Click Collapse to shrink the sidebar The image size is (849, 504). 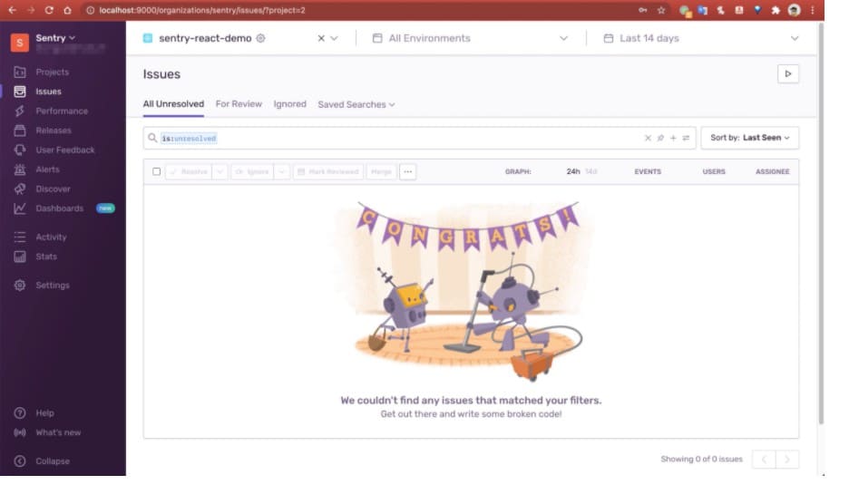52,460
